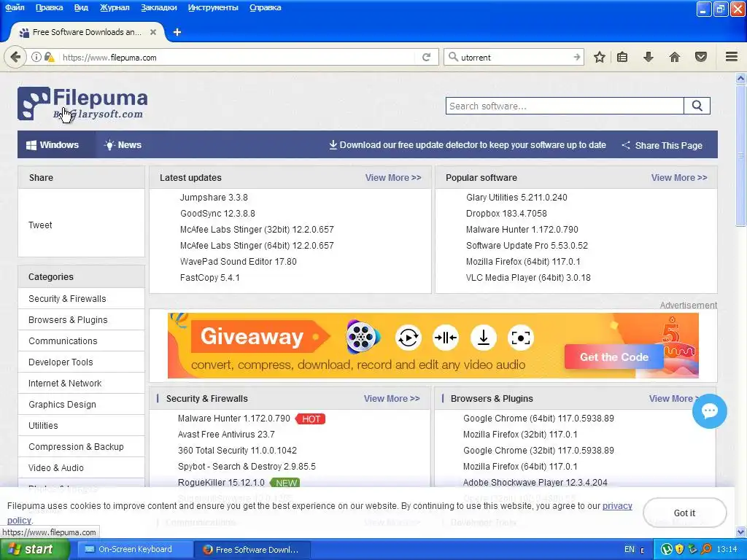
Task: Click View More for Security & Firewalls
Action: pyautogui.click(x=392, y=399)
